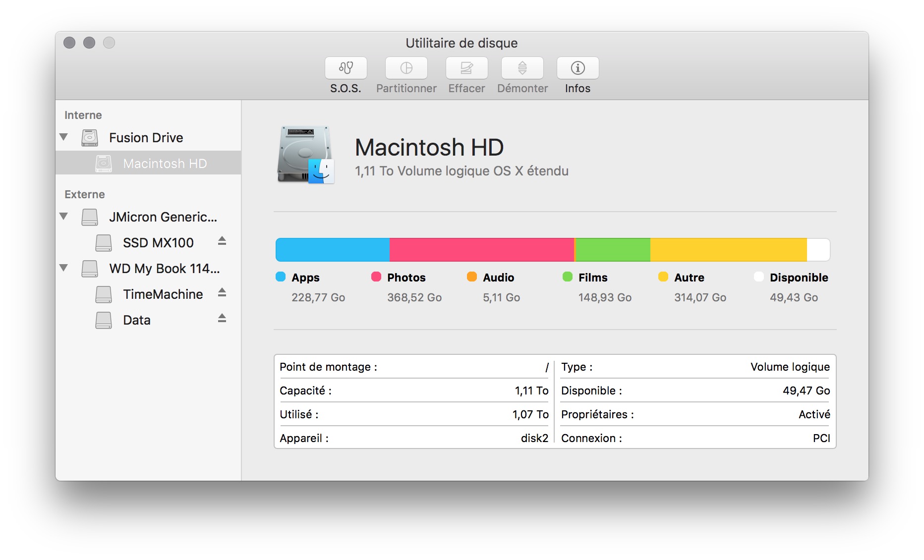This screenshot has height=560, width=924.
Task: Collapse the JMicron Generic disclosure triangle
Action: [x=63, y=216]
